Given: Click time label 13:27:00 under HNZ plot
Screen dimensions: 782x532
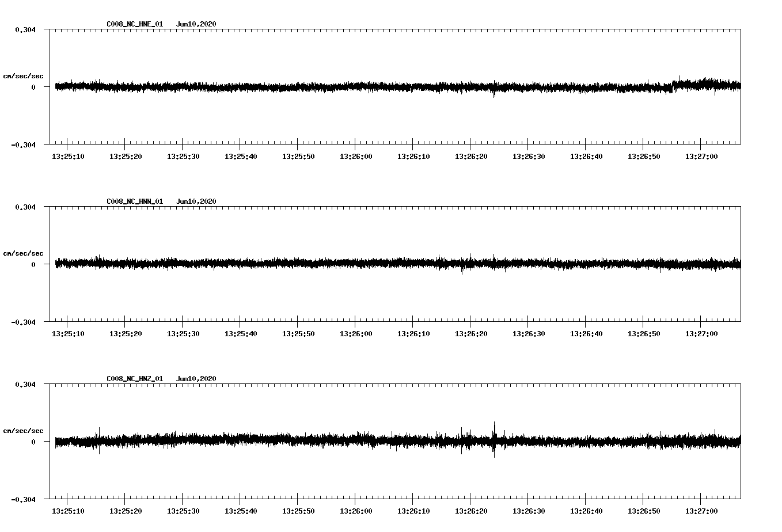Looking at the screenshot, I should tap(701, 511).
